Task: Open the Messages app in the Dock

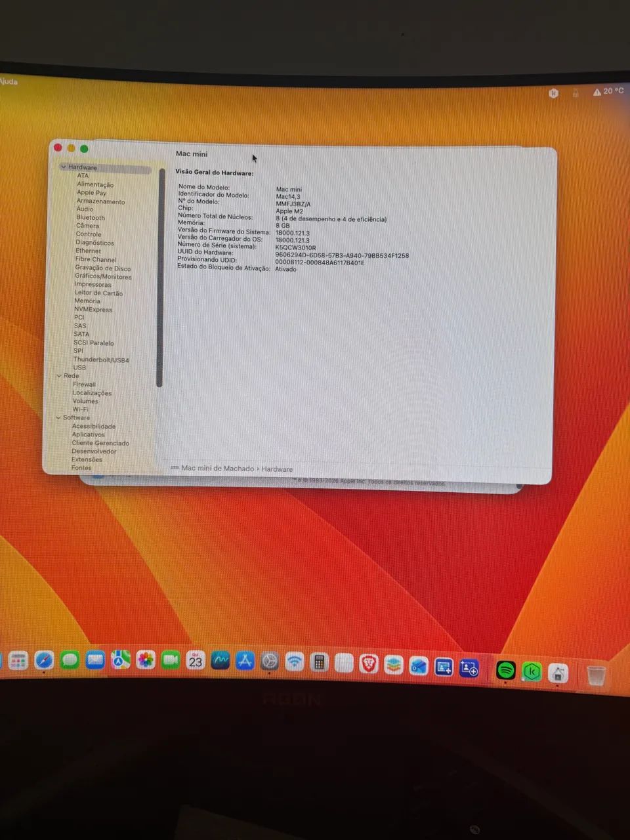Action: (x=70, y=660)
